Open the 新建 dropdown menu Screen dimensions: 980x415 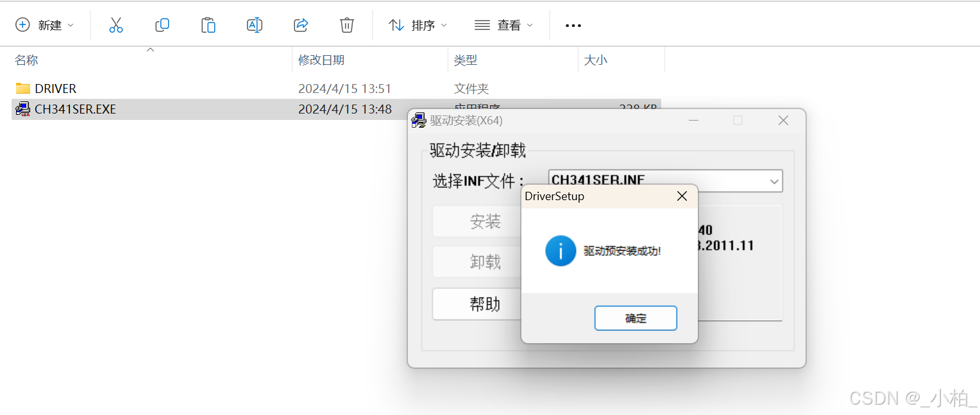[x=45, y=25]
